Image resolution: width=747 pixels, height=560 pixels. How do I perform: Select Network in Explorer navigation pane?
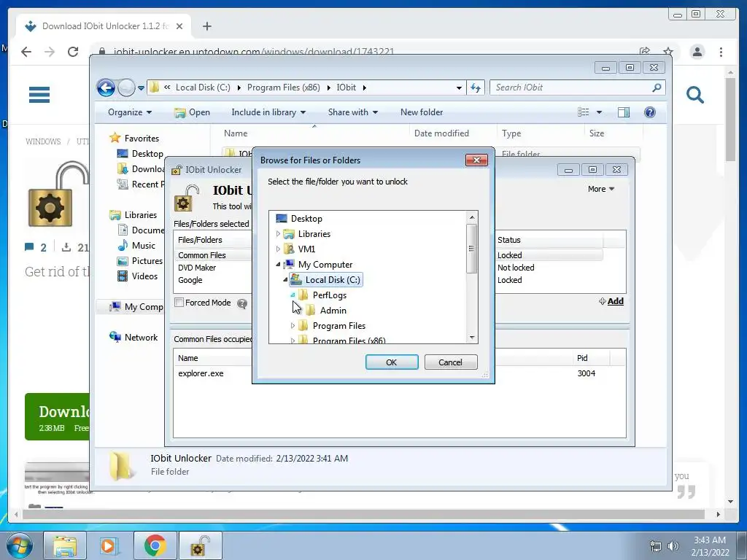[x=141, y=337]
